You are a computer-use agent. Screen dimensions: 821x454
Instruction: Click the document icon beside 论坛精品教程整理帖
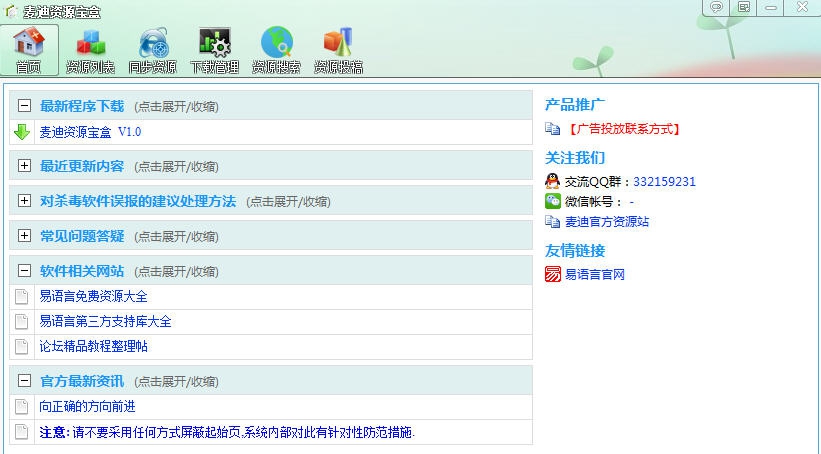(21, 346)
